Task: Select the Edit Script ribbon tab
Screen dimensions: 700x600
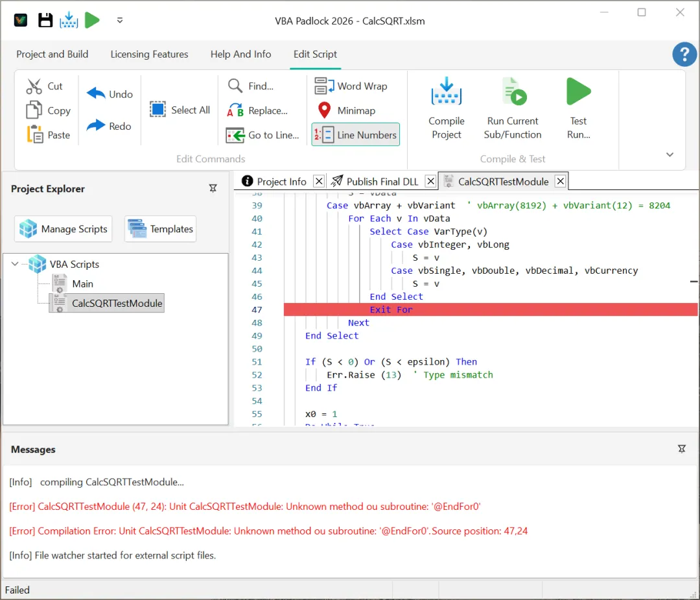Action: pyautogui.click(x=315, y=54)
